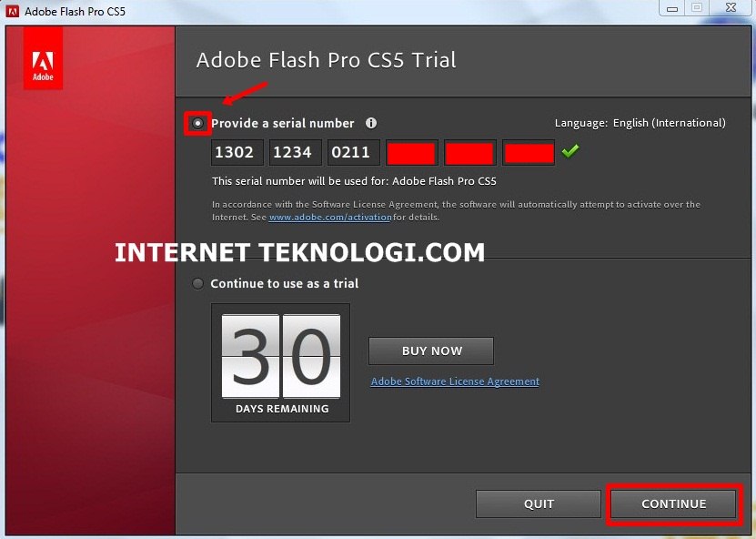Open the Adobe Software License Agreement link
This screenshot has width=756, height=539.
point(455,381)
